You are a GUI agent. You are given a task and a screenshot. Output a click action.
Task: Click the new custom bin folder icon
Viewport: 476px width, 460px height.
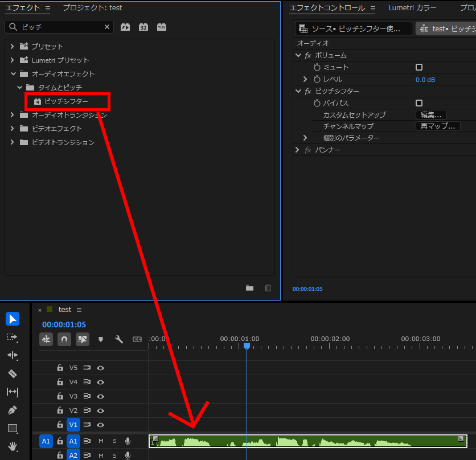tap(249, 288)
